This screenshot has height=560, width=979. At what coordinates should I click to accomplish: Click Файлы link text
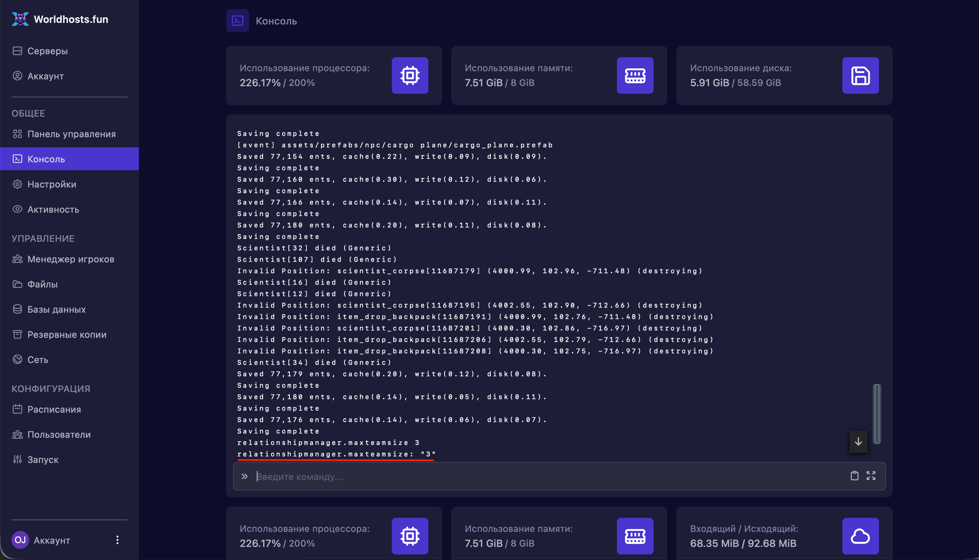[42, 284]
